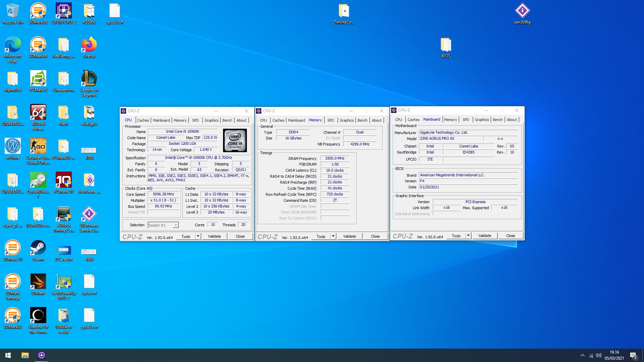Open the Microsoft Edge desktop icon
The image size is (644, 362).
pyautogui.click(x=12, y=50)
